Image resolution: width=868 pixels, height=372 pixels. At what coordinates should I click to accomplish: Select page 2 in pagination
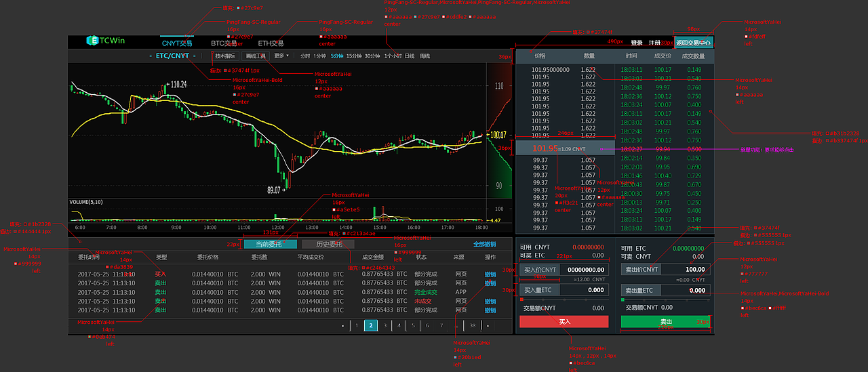pos(371,326)
